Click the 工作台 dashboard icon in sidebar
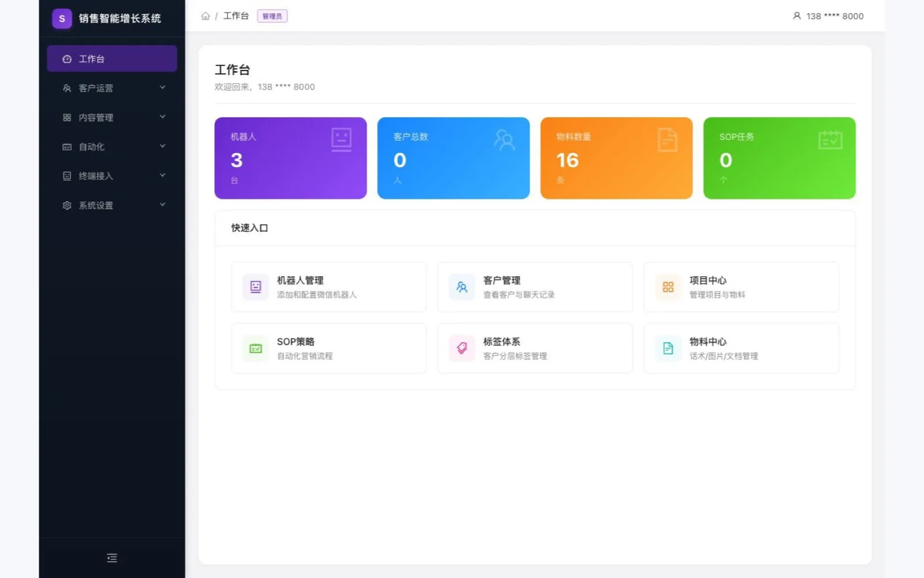Viewport: 924px width, 578px height. [x=67, y=59]
